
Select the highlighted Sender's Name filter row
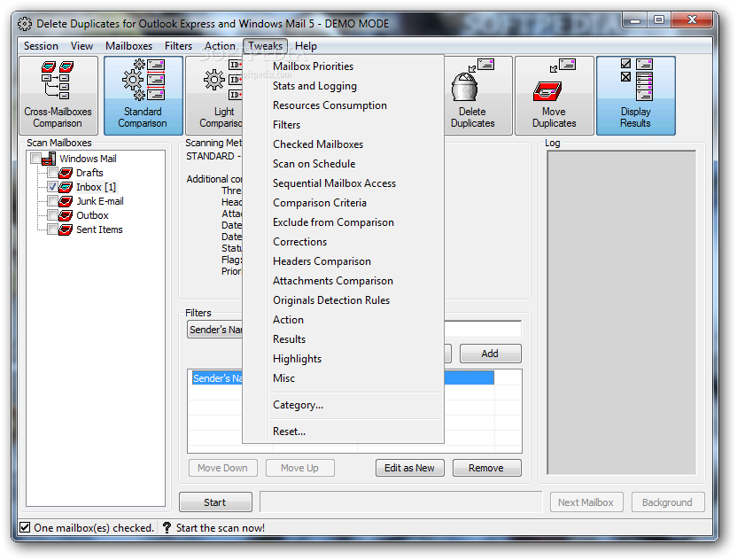[x=217, y=378]
